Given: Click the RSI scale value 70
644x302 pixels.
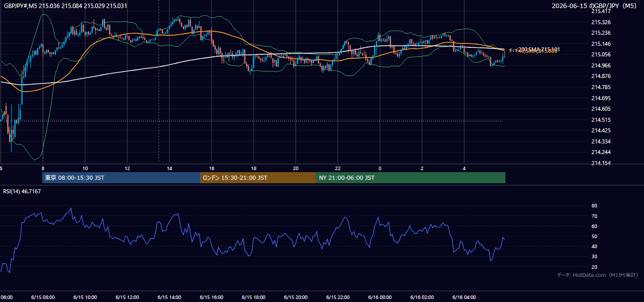Looking at the screenshot, I should pyautogui.click(x=595, y=216).
